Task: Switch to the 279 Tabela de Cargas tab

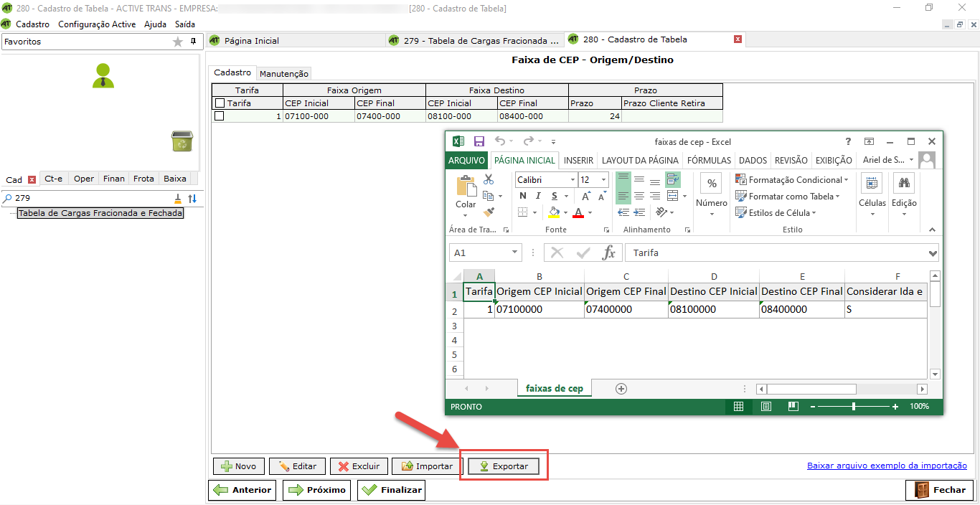Action: 473,40
